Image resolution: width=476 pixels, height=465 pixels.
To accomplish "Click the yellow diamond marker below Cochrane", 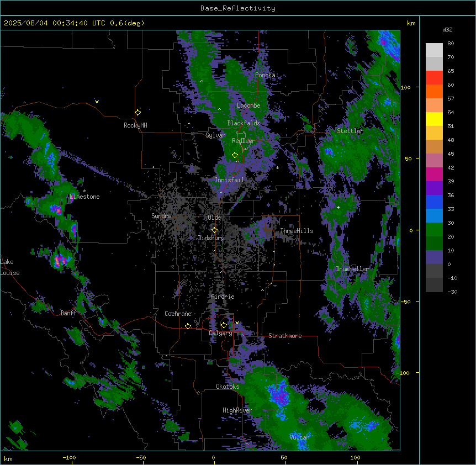I will coord(188,326).
